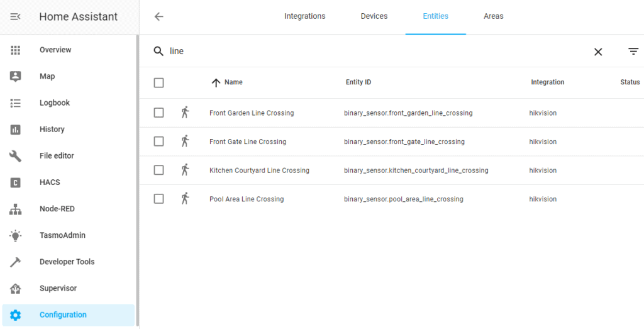Sort by the Entity ID column header
The height and width of the screenshot is (329, 644).
358,82
